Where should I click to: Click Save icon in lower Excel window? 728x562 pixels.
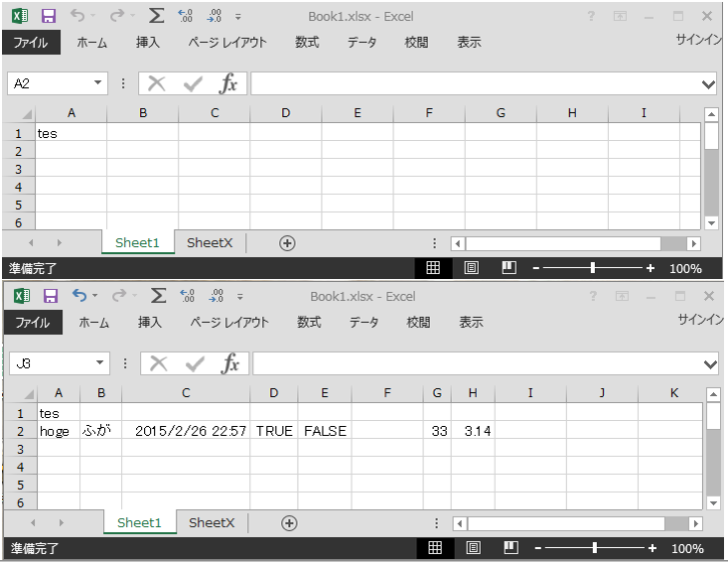pyautogui.click(x=50, y=296)
